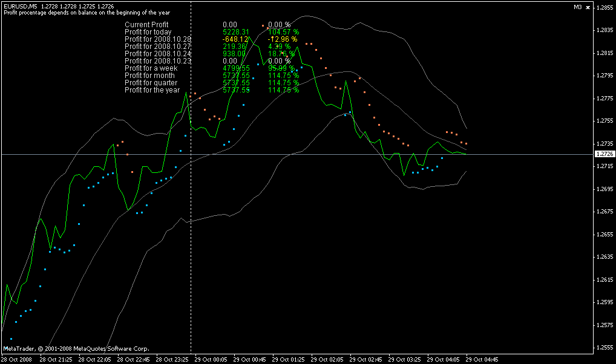
Task: Click the 5737.55 value in year row
Action: click(236, 90)
